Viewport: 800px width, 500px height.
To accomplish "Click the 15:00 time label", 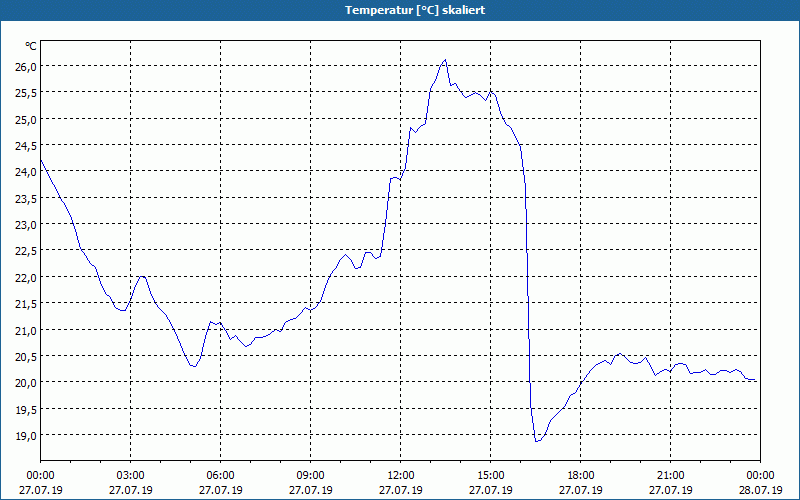I will point(490,476).
